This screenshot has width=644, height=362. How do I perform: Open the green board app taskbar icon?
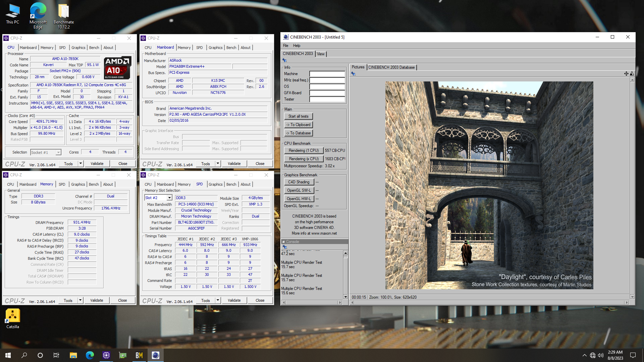[x=123, y=355]
